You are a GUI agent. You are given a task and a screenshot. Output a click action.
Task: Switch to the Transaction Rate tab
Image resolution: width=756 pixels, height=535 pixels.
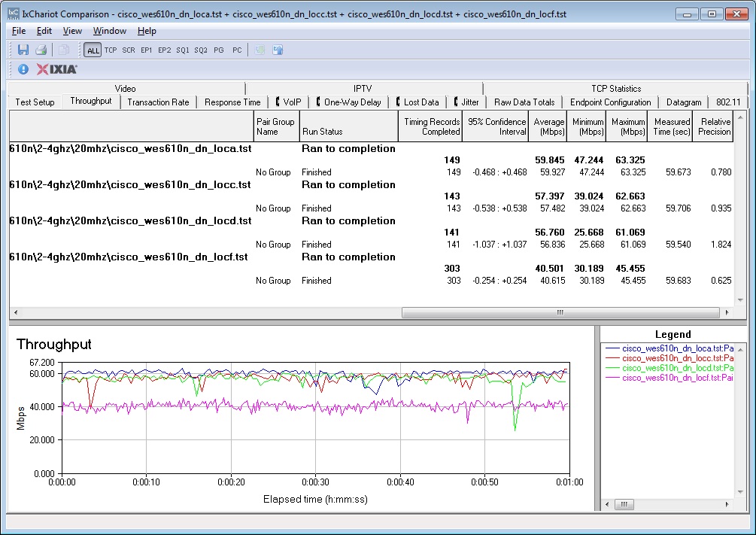point(158,102)
